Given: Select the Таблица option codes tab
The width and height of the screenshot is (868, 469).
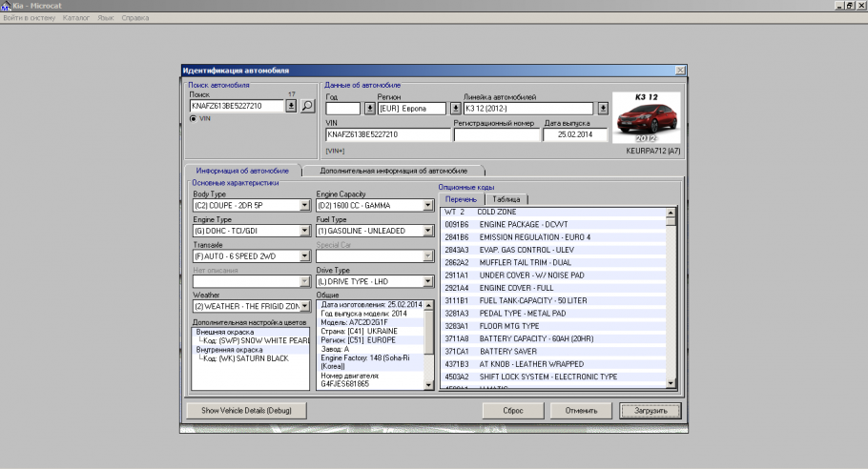Looking at the screenshot, I should pyautogui.click(x=506, y=199).
